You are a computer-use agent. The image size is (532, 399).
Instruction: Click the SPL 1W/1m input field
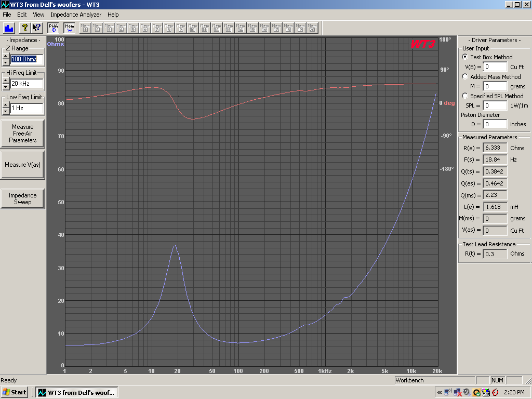[x=495, y=105]
